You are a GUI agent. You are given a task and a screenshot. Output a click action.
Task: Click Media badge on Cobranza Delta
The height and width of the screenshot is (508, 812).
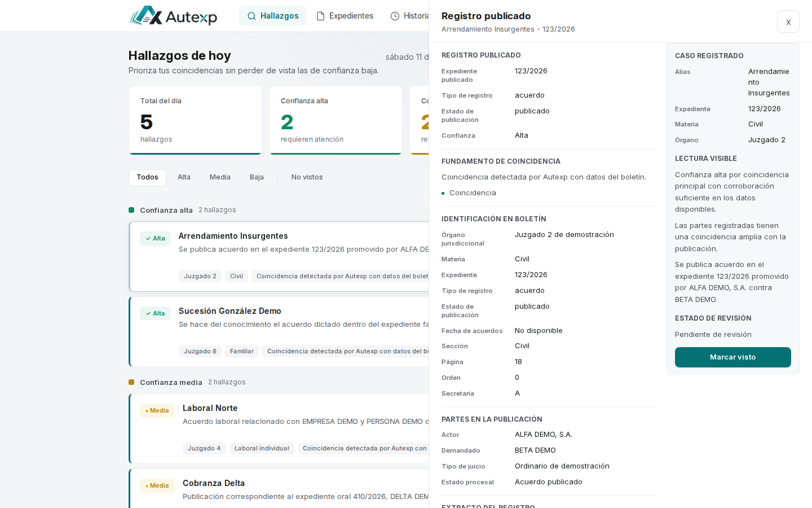[157, 485]
